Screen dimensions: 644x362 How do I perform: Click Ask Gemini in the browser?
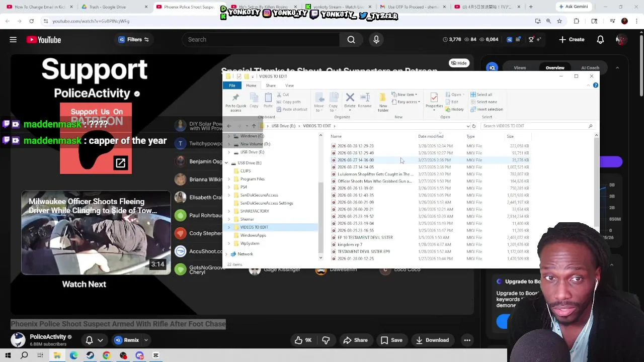click(573, 7)
